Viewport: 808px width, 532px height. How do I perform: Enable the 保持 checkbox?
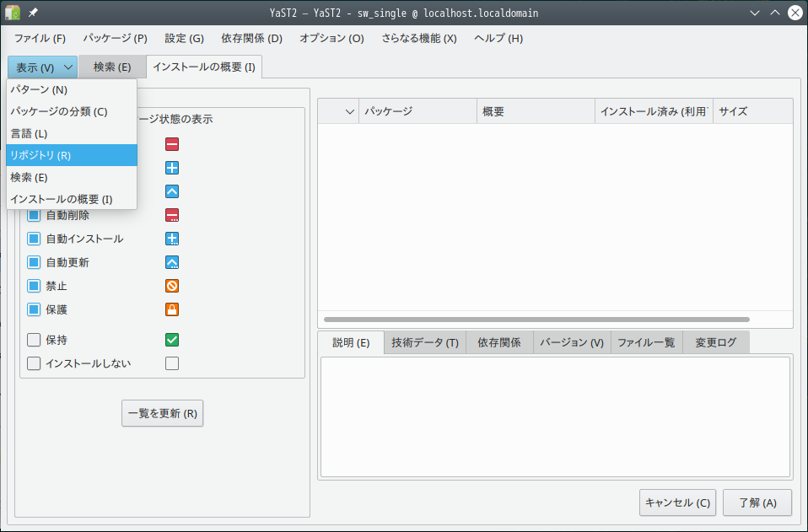(34, 340)
